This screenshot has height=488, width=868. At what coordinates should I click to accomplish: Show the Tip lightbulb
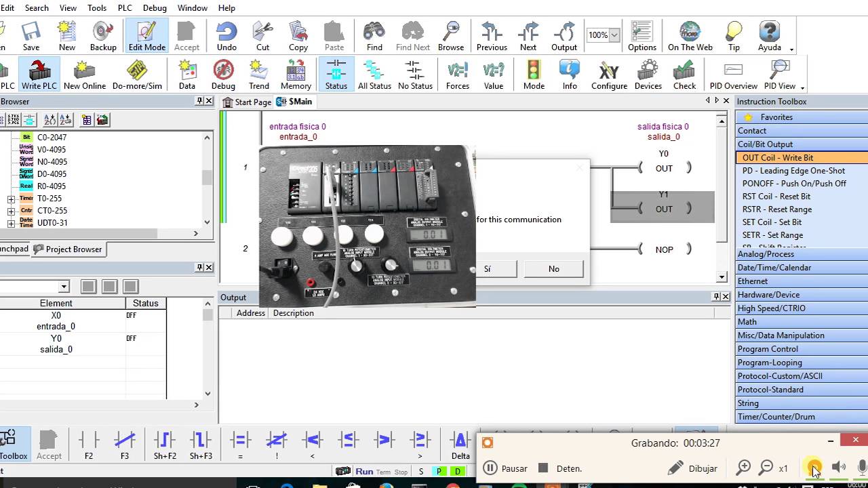[x=734, y=36]
